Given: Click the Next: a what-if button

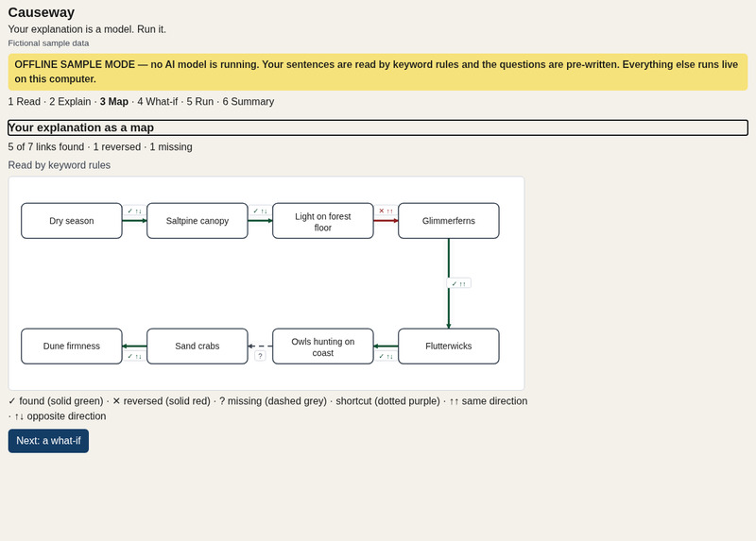Looking at the screenshot, I should point(48,441).
